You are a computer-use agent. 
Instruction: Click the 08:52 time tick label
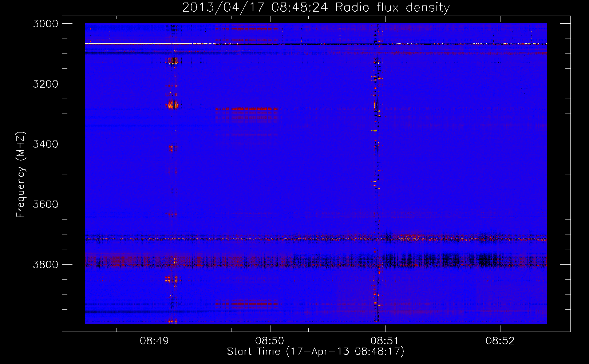500,341
